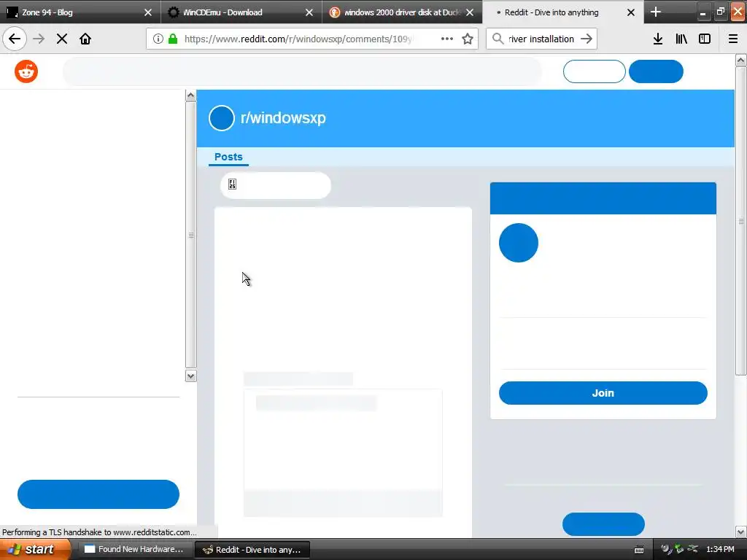The width and height of the screenshot is (747, 560).
Task: Close the WinCDEmu - Download tab
Action: coord(309,12)
